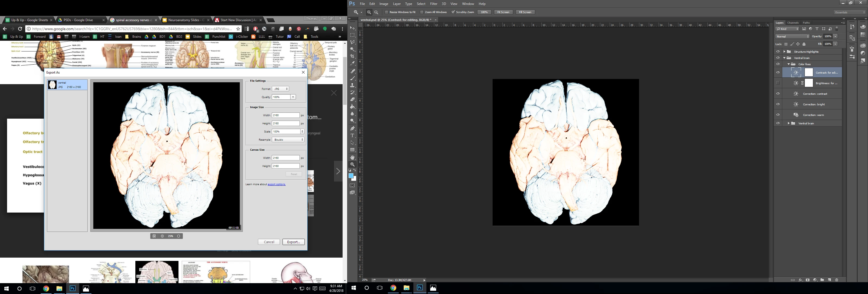
Task: Select the Magic Wand tool
Action: click(352, 49)
